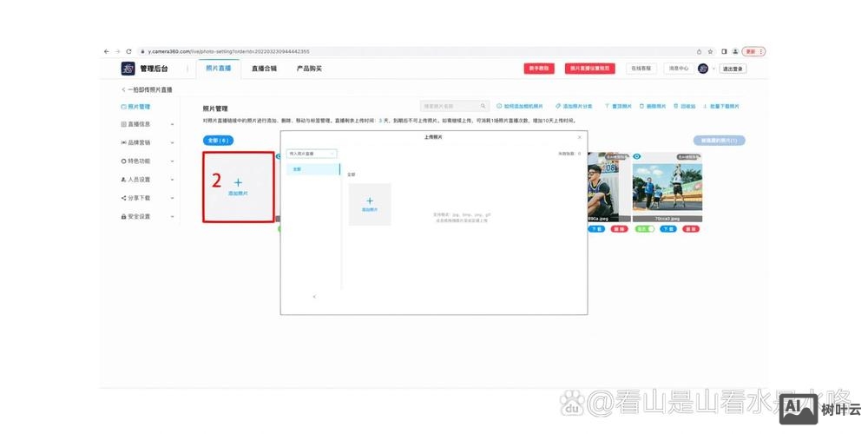Click the 批量下载照片 batch download link
Viewport: 868px width, 434px height.
(x=720, y=106)
